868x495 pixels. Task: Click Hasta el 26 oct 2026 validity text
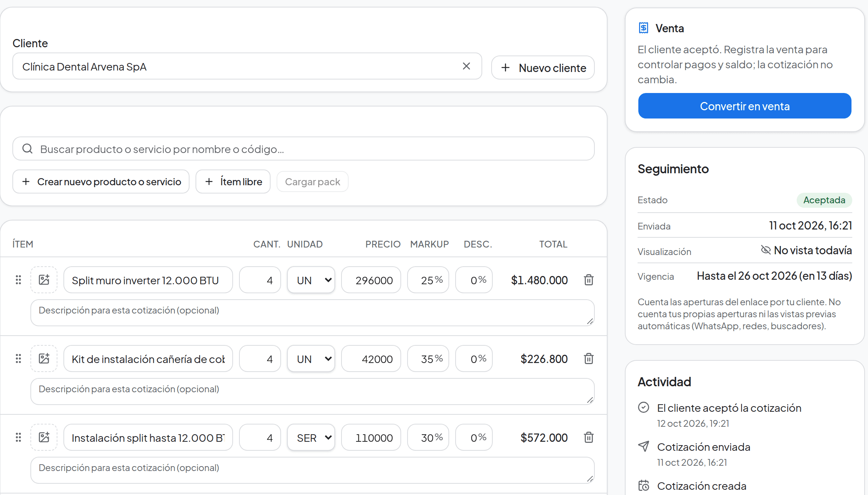click(x=774, y=276)
